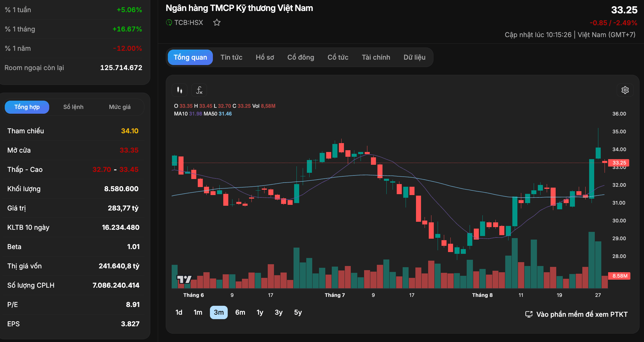Viewport: 644px width, 342px height.
Task: Click the % 1 tuần value +5.06%
Action: (129, 10)
